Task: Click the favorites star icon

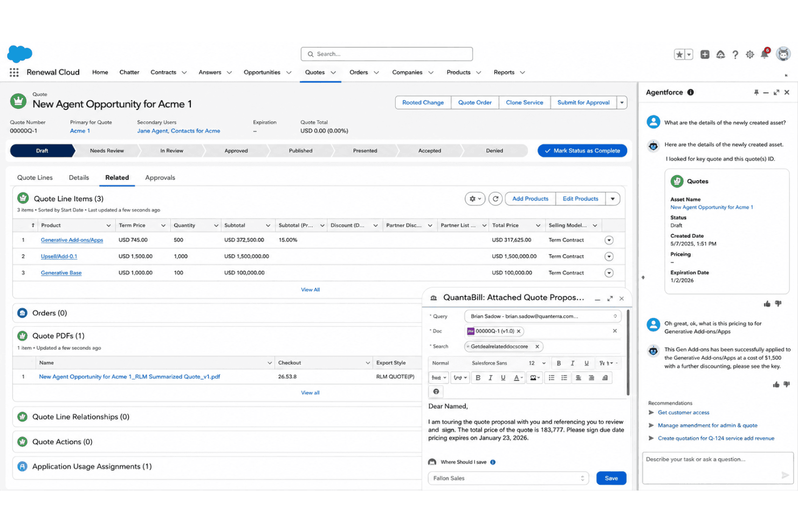Action: pos(679,54)
